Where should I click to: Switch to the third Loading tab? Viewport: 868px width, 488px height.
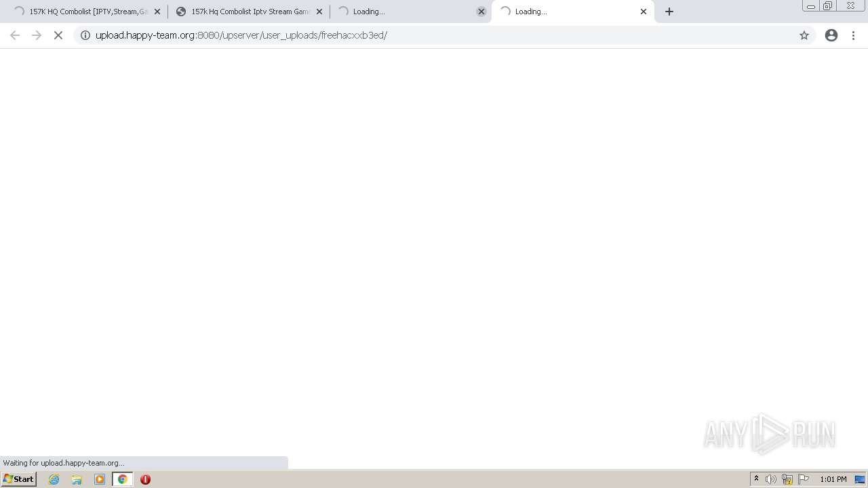pyautogui.click(x=410, y=12)
